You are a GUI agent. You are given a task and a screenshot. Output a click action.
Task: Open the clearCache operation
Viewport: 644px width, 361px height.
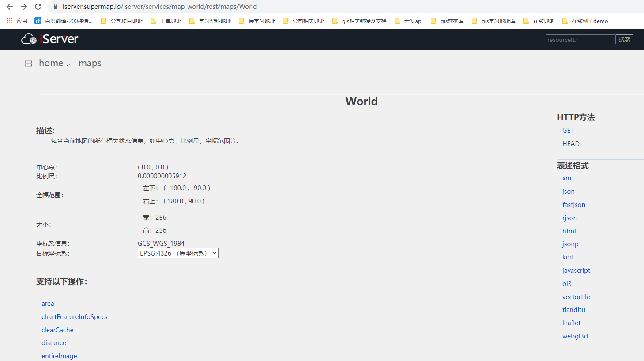(x=57, y=330)
